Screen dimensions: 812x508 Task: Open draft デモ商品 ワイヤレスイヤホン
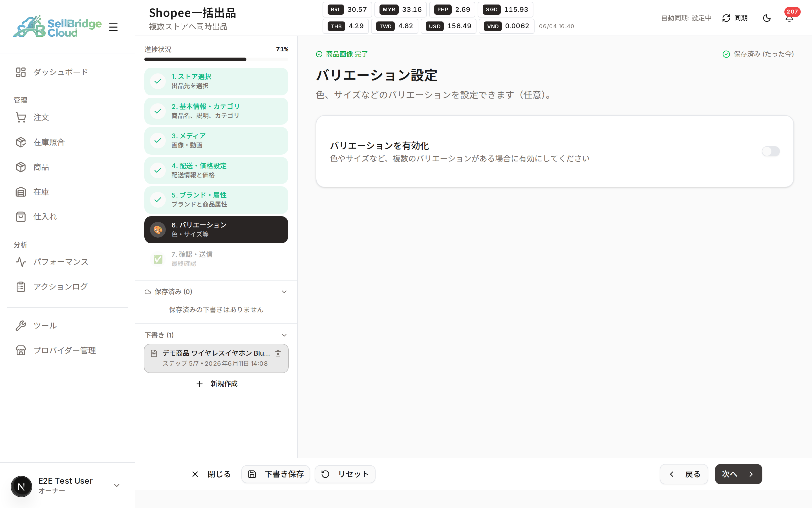point(216,358)
